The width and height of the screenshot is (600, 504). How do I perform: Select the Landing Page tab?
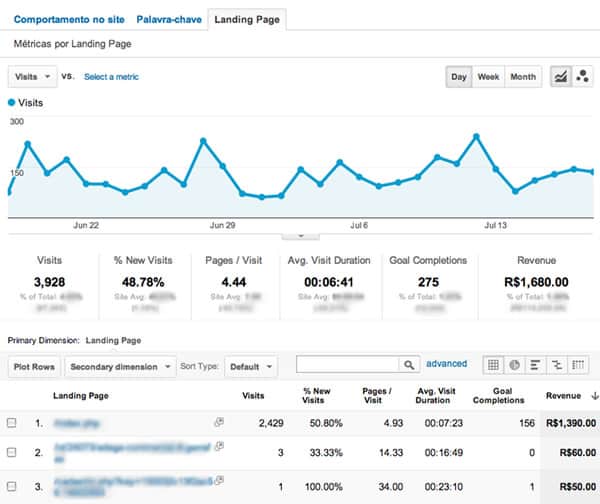point(247,20)
